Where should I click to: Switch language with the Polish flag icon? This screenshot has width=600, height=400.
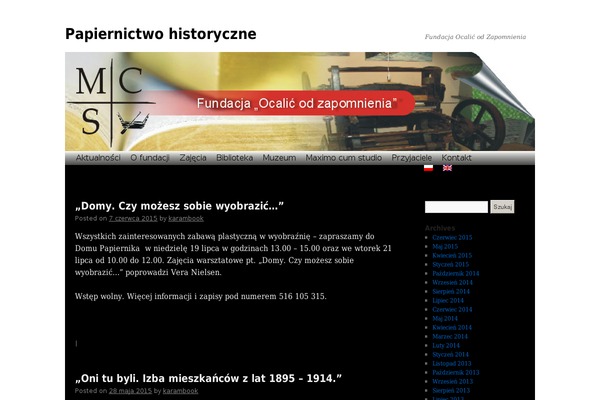click(428, 168)
